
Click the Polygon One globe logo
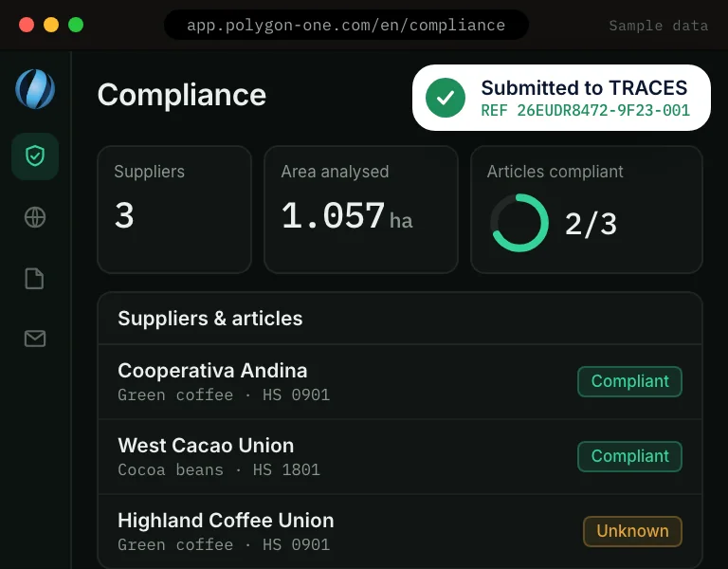pyautogui.click(x=35, y=89)
